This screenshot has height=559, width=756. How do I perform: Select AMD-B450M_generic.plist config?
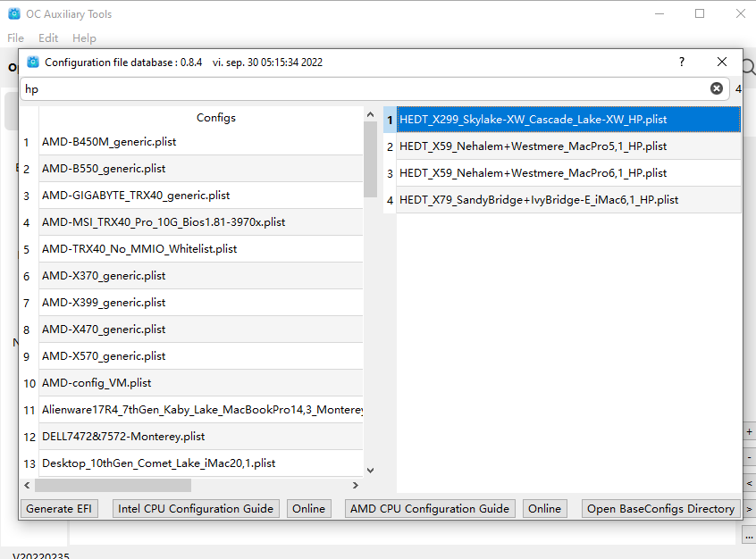coord(201,142)
